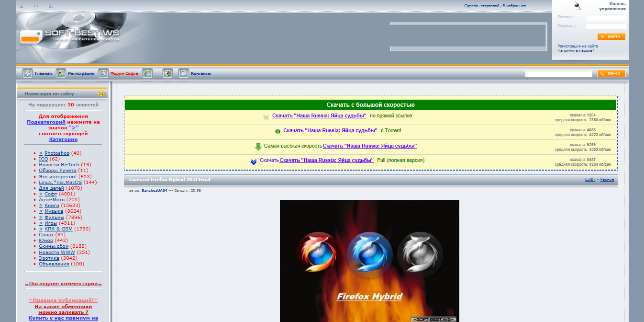
Task: Expand Фильмы subcategories with its > arrow
Action: pos(41,218)
